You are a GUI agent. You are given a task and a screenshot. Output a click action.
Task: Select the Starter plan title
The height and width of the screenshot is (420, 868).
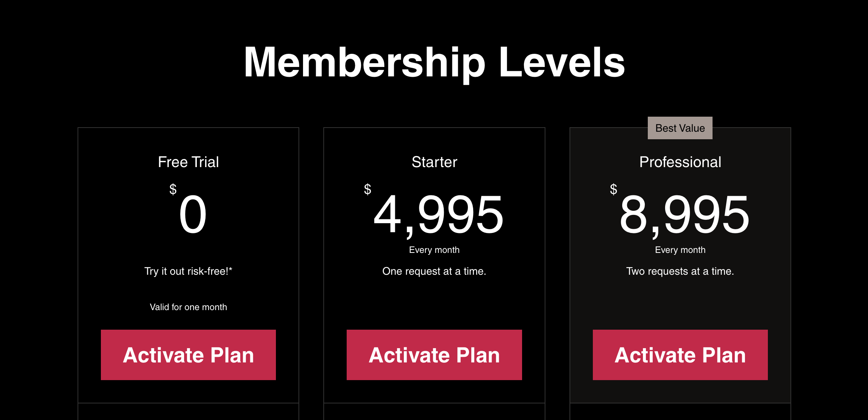point(434,162)
